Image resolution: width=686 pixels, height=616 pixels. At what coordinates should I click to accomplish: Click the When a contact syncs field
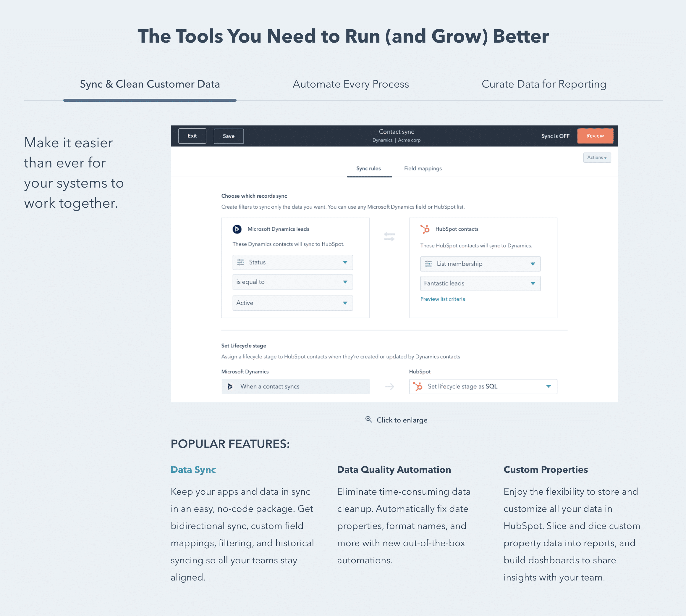(296, 386)
